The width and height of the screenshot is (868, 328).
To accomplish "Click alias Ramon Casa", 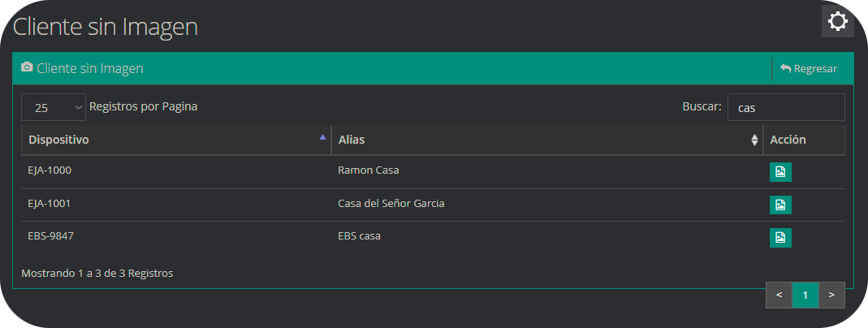I will click(368, 170).
